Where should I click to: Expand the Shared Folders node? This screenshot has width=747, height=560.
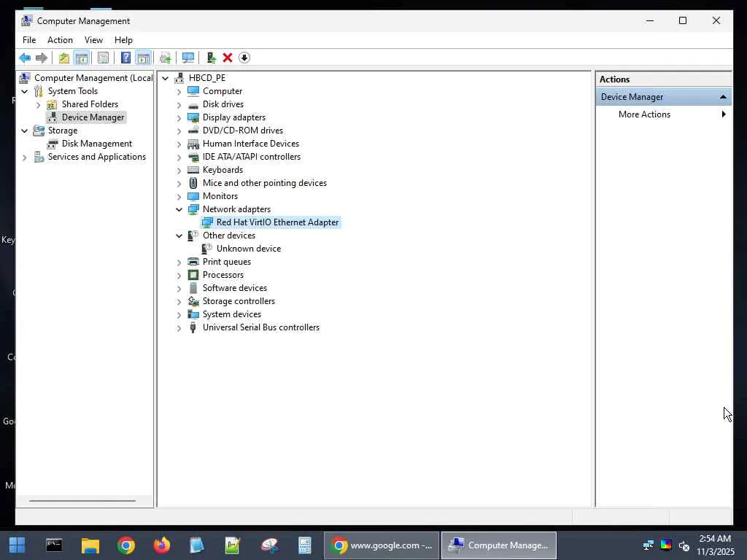[x=39, y=105]
